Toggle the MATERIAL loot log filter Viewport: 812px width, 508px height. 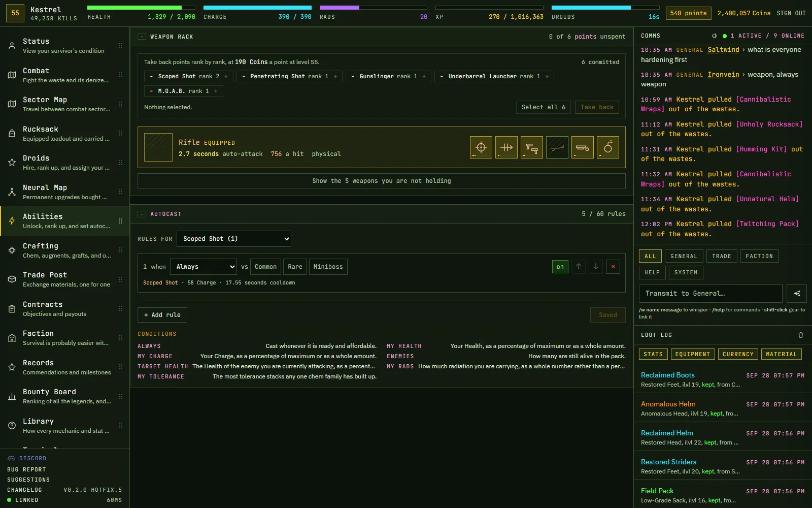782,354
